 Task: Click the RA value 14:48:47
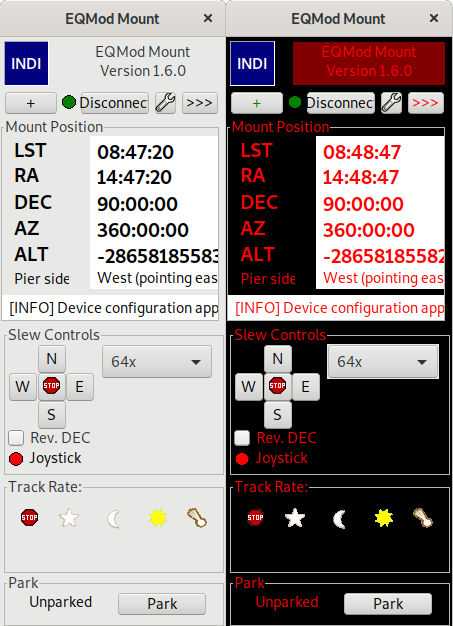361,177
